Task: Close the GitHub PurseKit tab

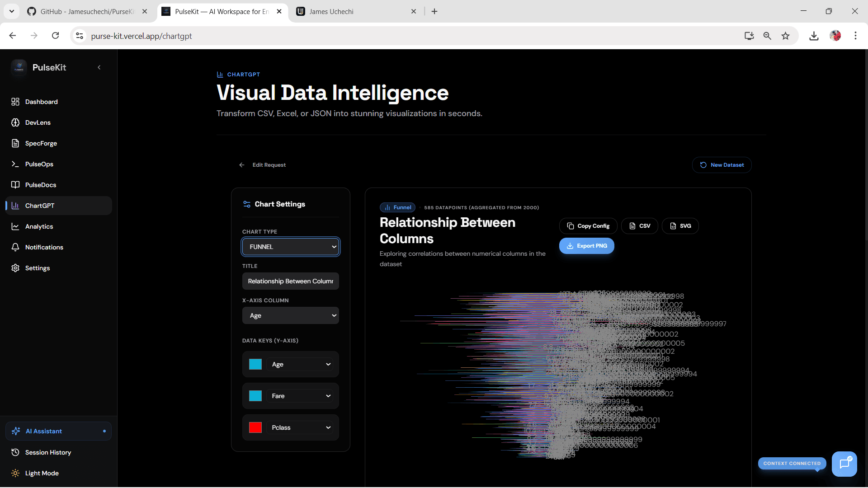Action: 145,11
